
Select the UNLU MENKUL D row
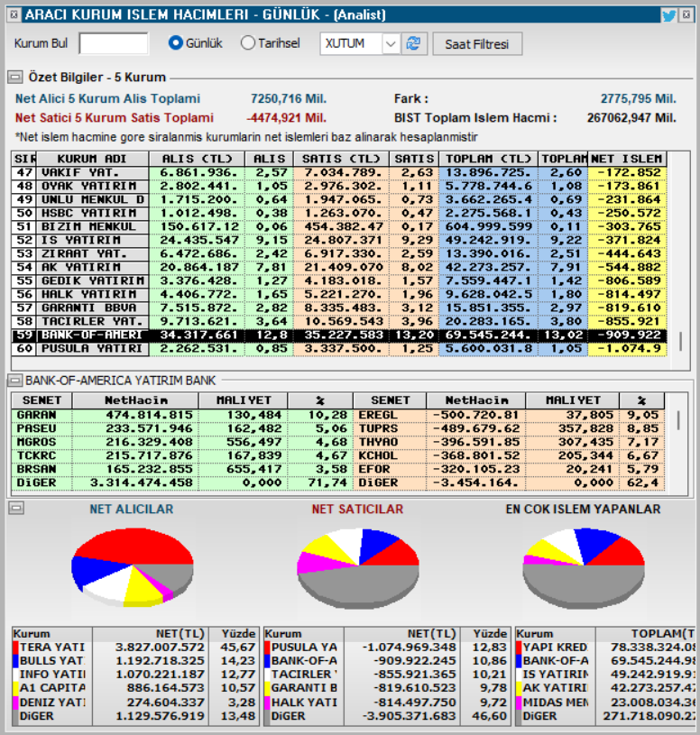(338, 199)
